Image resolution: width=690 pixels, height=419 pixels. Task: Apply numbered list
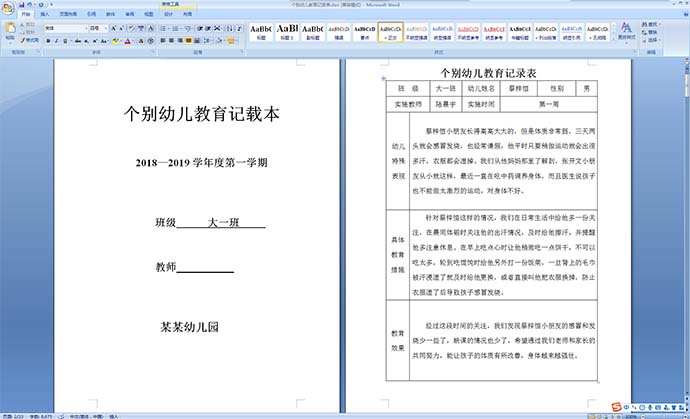(x=175, y=28)
